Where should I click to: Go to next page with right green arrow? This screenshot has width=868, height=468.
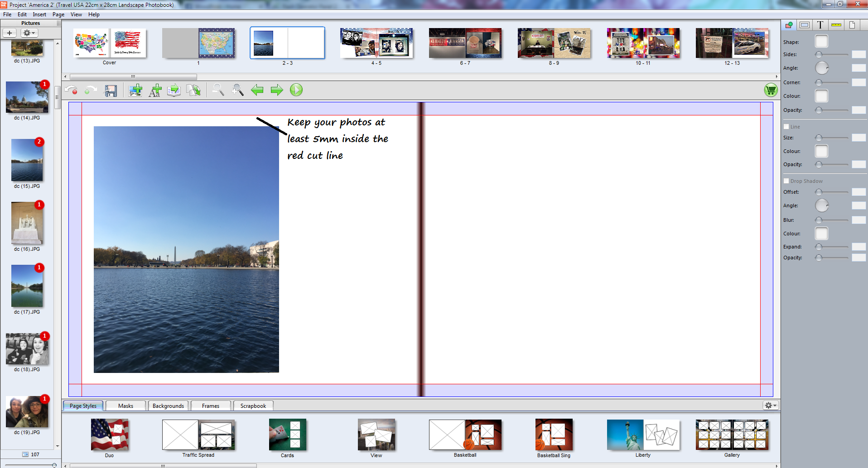click(276, 90)
